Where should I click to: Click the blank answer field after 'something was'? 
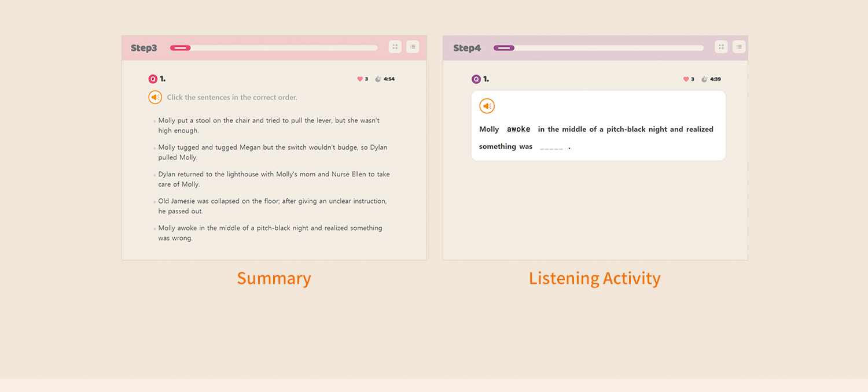(x=551, y=147)
